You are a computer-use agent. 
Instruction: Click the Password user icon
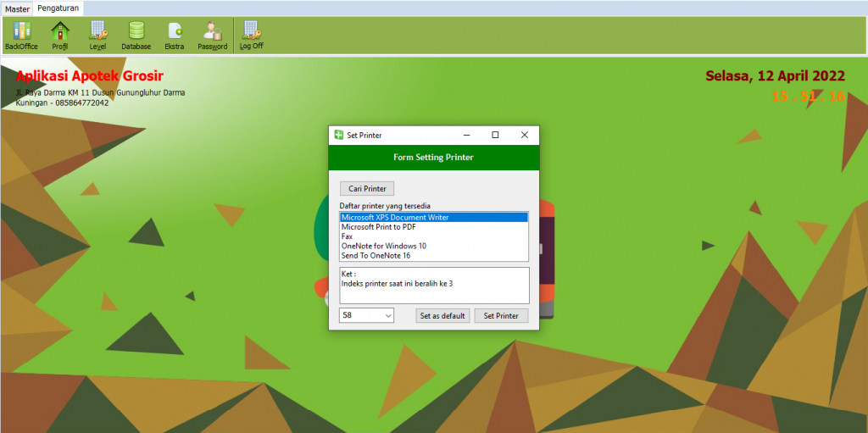212,35
